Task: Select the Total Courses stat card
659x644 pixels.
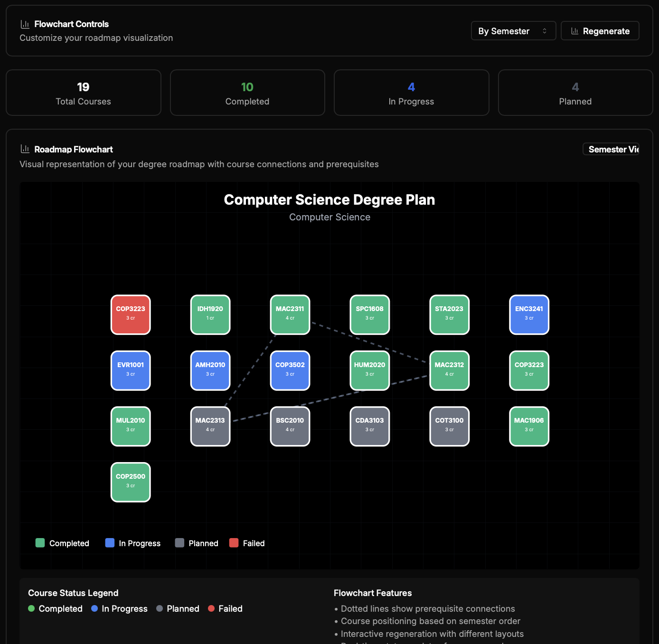Action: (x=84, y=93)
